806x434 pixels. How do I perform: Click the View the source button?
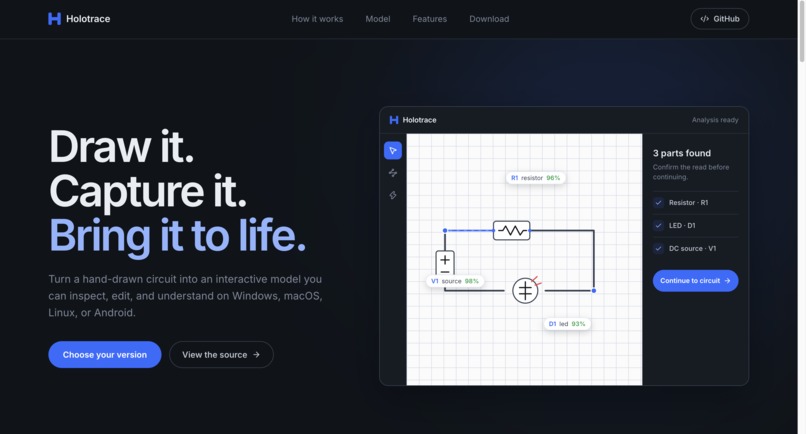[x=221, y=354]
